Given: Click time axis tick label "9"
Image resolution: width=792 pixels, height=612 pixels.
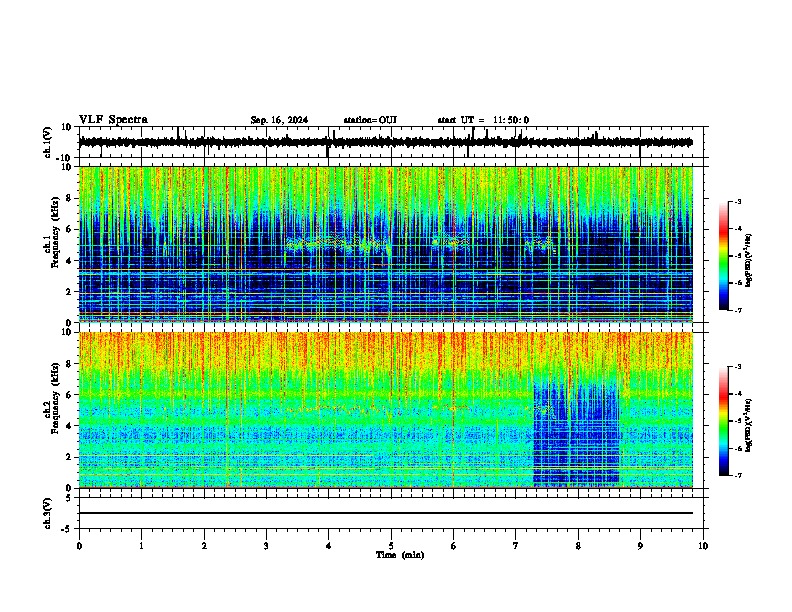Looking at the screenshot, I should 640,546.
